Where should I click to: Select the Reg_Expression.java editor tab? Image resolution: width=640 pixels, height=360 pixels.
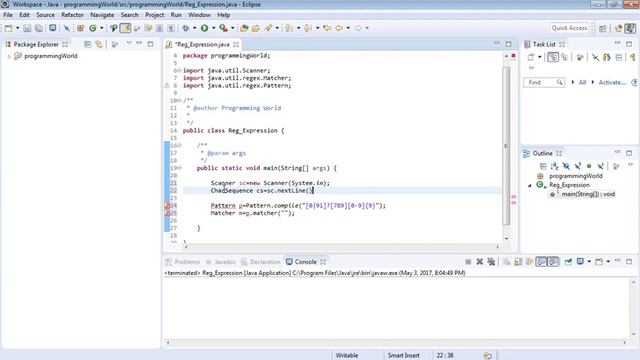(x=202, y=44)
